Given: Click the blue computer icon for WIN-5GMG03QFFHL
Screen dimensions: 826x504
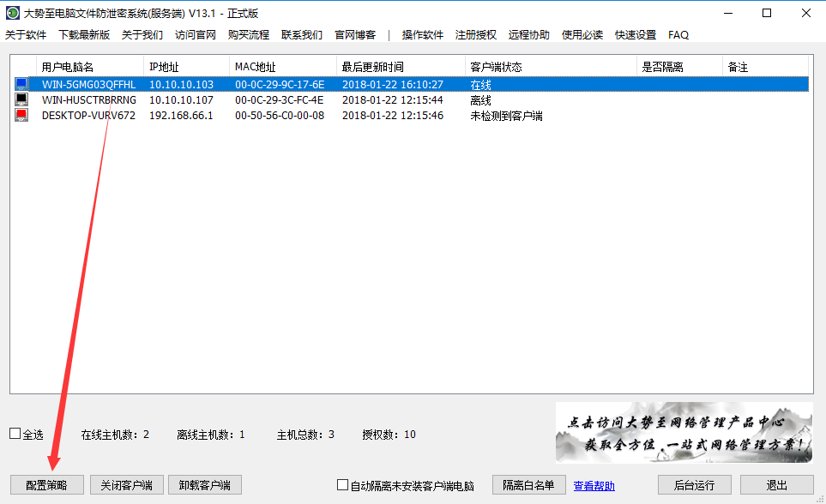Looking at the screenshot, I should tap(21, 84).
